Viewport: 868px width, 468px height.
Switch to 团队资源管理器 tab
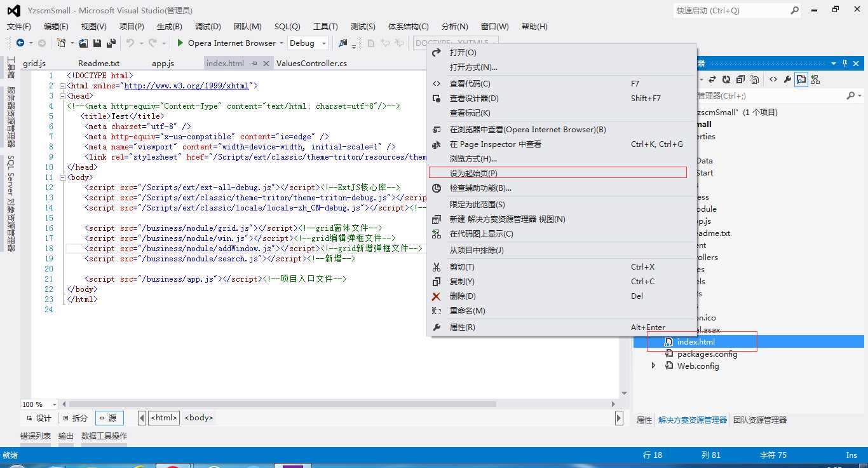[760, 420]
